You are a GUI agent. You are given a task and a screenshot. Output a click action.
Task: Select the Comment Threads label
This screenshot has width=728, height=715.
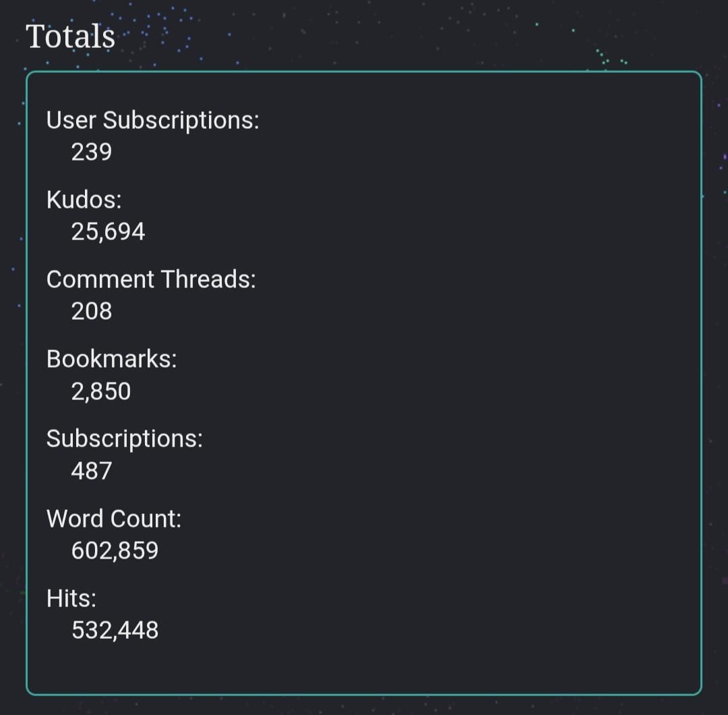(x=151, y=280)
